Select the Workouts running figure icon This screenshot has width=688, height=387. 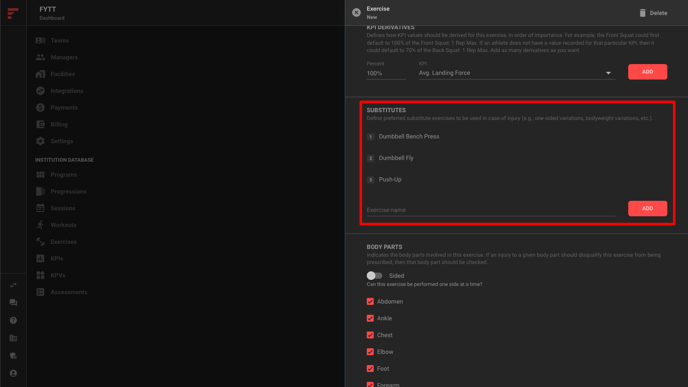click(x=40, y=225)
